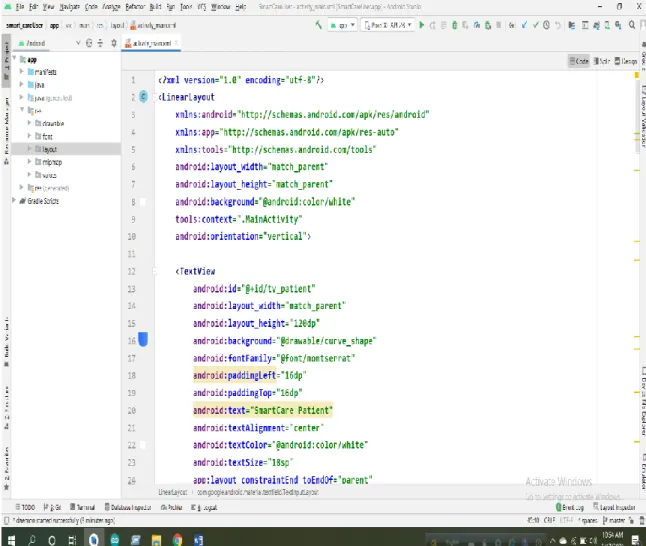Switch editor to Code view
The width and height of the screenshot is (646, 546).
click(x=579, y=61)
